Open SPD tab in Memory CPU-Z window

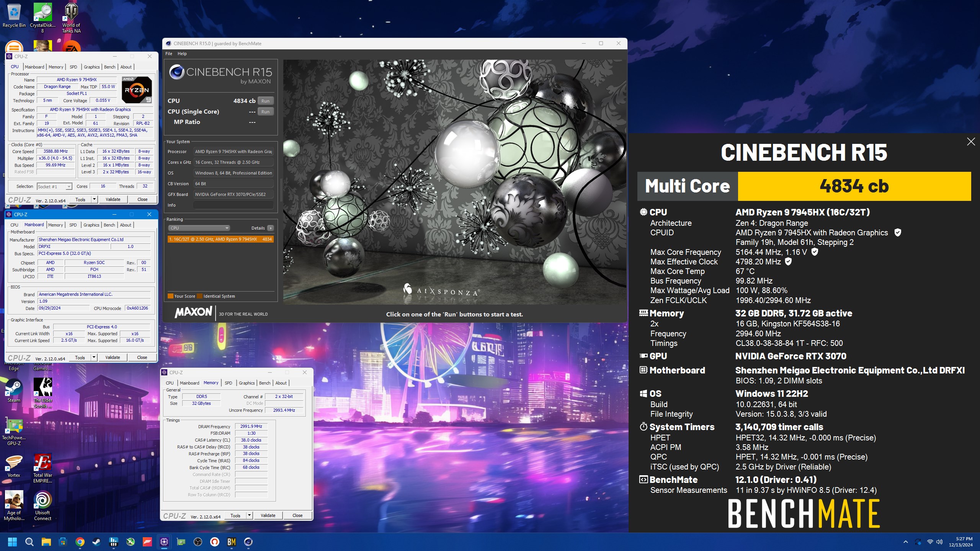[229, 383]
